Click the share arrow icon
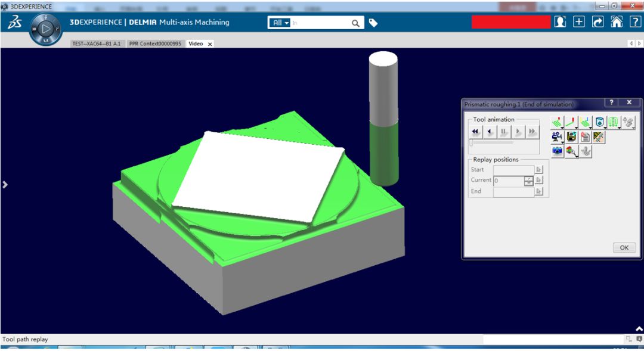644x351 pixels. tap(597, 22)
